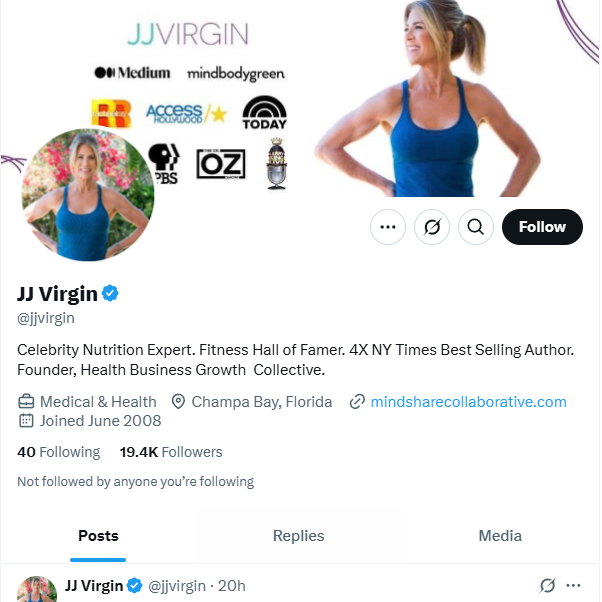Open mindsharecollaborative.com link
Image resolution: width=602 pixels, height=602 pixels.
click(x=468, y=402)
